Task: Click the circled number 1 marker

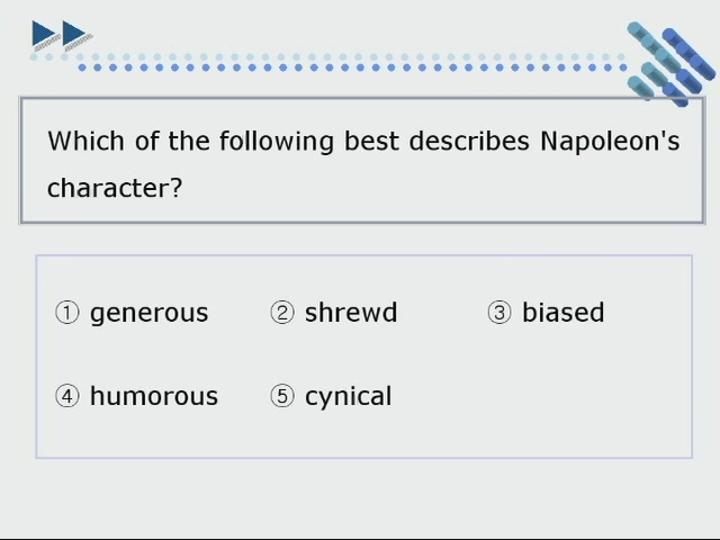Action: pyautogui.click(x=67, y=313)
